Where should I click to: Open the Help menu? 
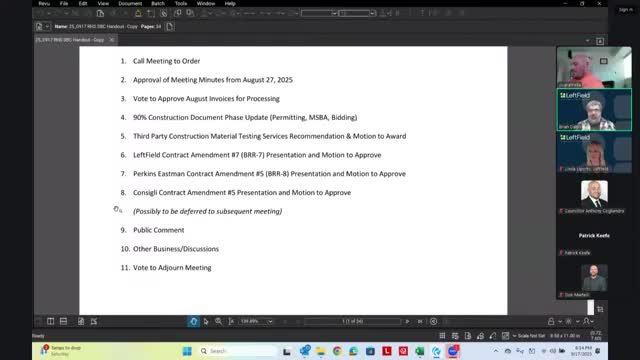pos(230,3)
